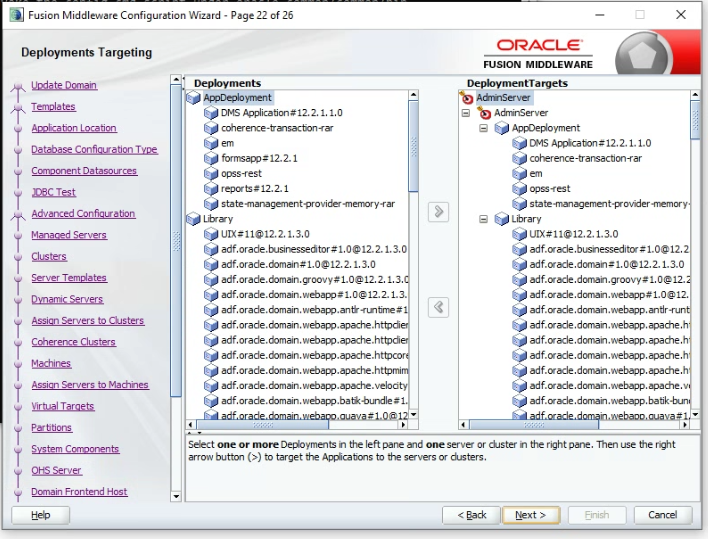Click the DMS Application icon in right pane

point(519,143)
